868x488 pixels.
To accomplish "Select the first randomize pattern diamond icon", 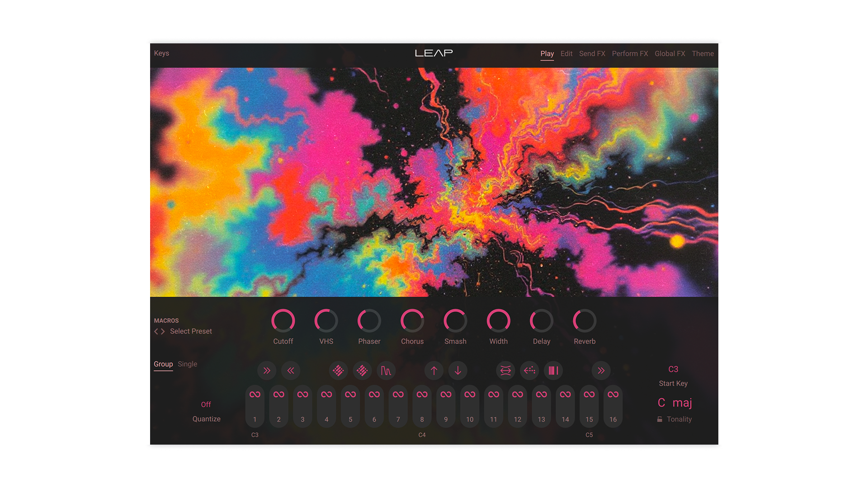I will [338, 371].
